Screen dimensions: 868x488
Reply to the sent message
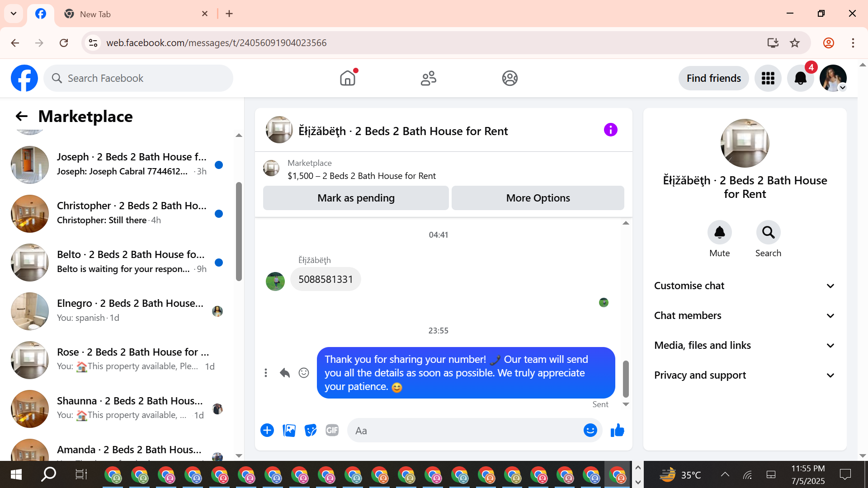[x=285, y=373]
